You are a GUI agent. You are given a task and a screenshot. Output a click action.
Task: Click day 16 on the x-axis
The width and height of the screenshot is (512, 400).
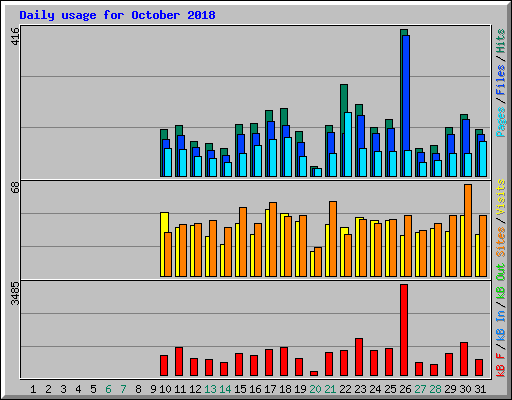coord(255,389)
